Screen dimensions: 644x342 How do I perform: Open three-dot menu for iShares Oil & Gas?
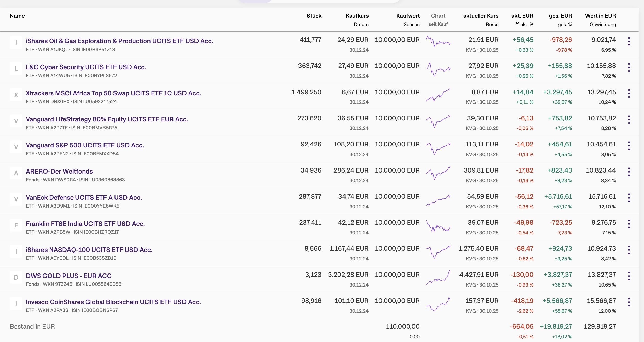[x=629, y=41]
